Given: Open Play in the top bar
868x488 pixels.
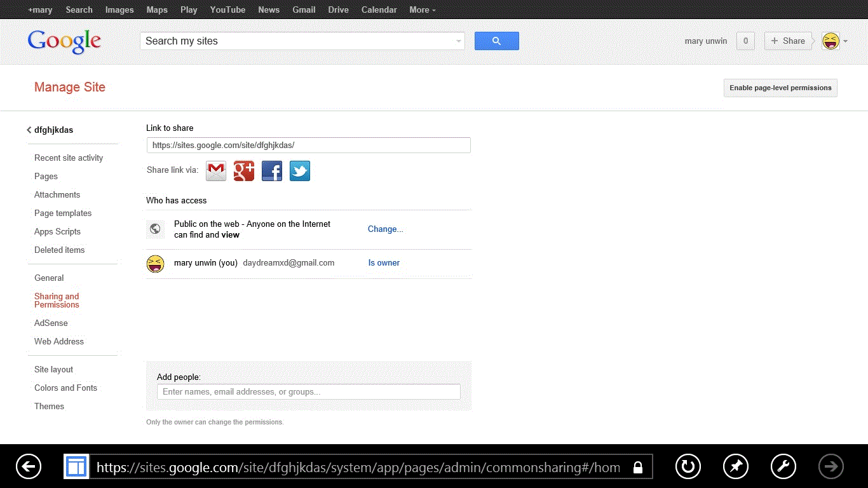Looking at the screenshot, I should (189, 10).
